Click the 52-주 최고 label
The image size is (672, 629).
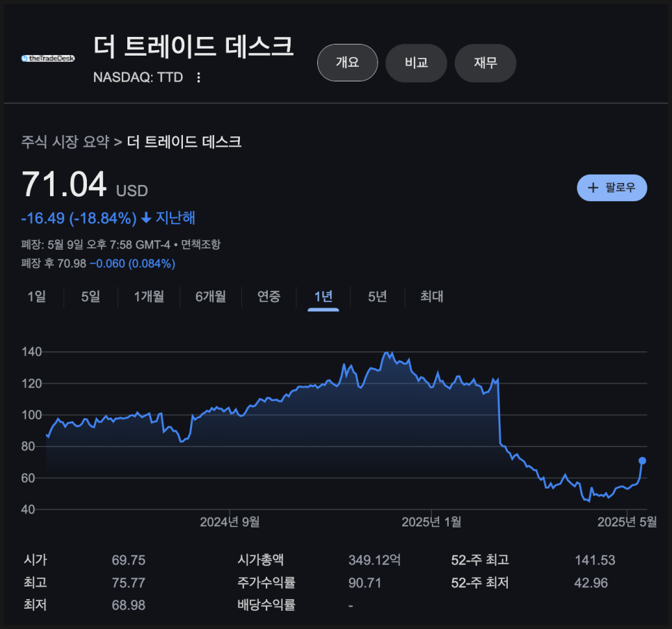(480, 560)
